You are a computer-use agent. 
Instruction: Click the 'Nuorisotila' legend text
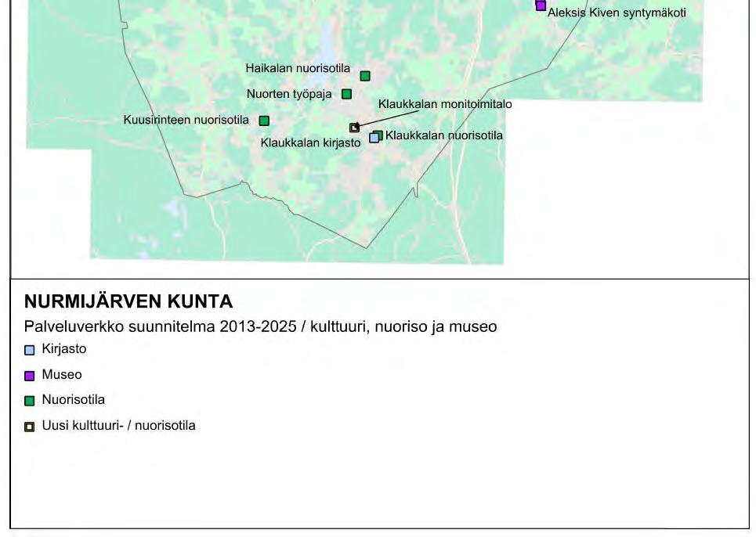click(x=74, y=399)
